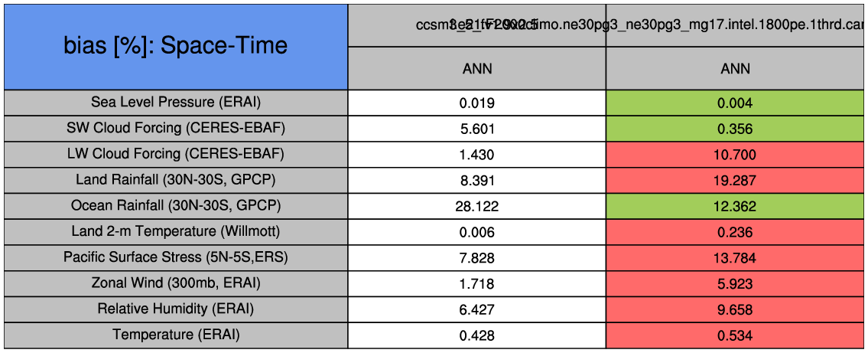Click the white 28.122 ocean rainfall value
This screenshot has height=353, width=868.
[477, 206]
